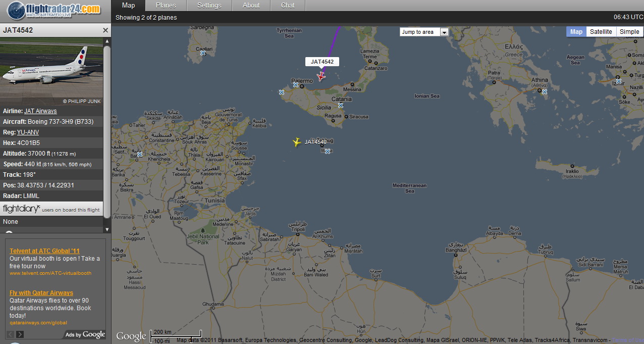Viewport: 644px width, 344px height.
Task: Click the JAT4542 panel title
Action: (18, 30)
